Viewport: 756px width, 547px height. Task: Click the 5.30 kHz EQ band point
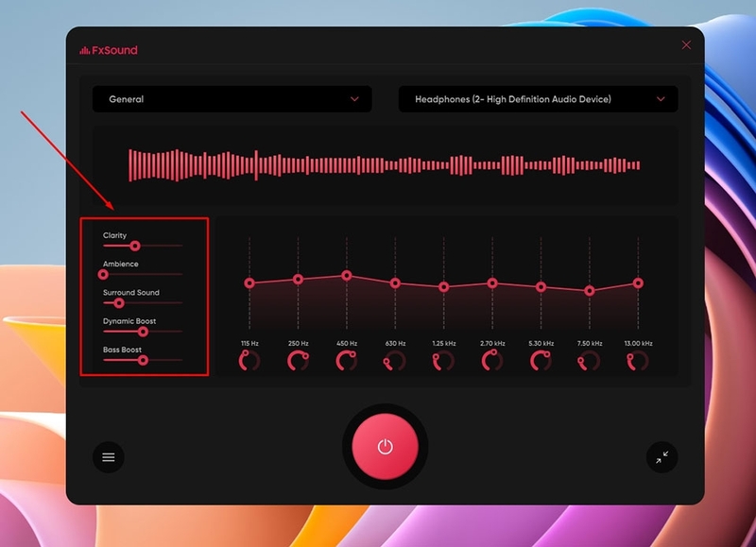541,287
